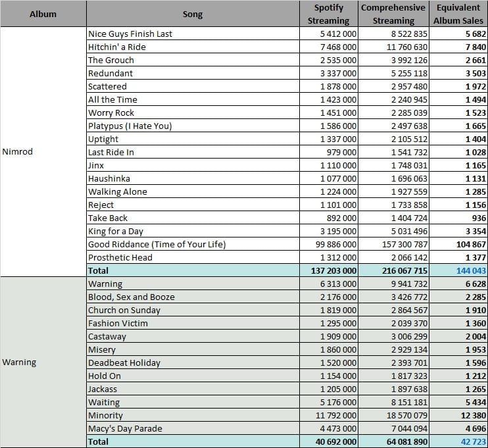Viewport: 488px width, 448px height.
Task: Click the song Hold On
Action: pos(193,376)
